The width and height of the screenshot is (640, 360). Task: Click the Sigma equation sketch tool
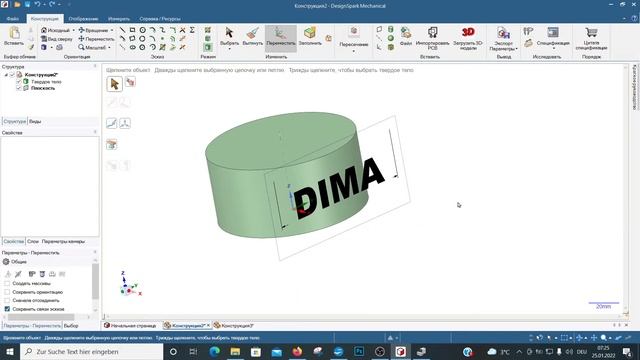tap(192, 30)
